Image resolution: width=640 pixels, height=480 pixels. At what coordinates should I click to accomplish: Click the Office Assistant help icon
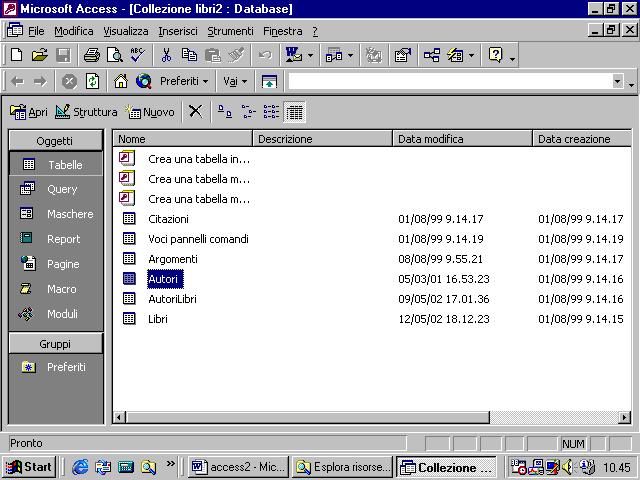[x=495, y=55]
